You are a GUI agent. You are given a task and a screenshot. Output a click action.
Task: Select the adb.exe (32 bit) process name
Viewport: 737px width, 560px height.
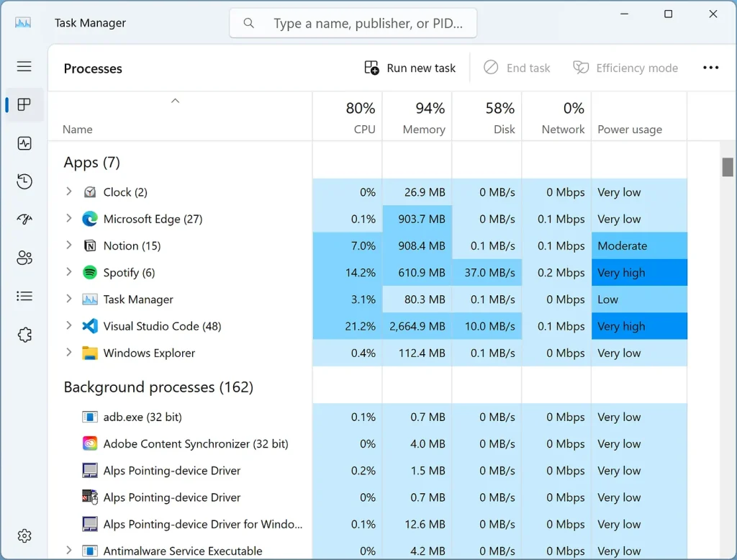pyautogui.click(x=143, y=417)
